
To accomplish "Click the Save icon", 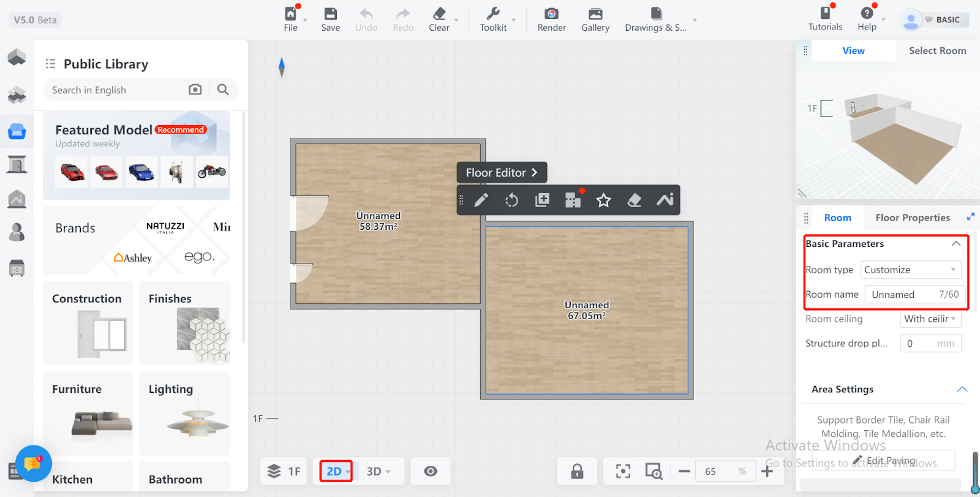I will pos(330,20).
